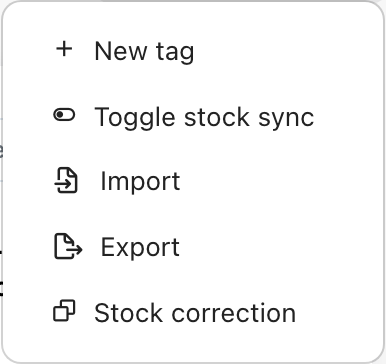This screenshot has height=364, width=386.
Task: Click the 'Import' text label
Action: 140,182
